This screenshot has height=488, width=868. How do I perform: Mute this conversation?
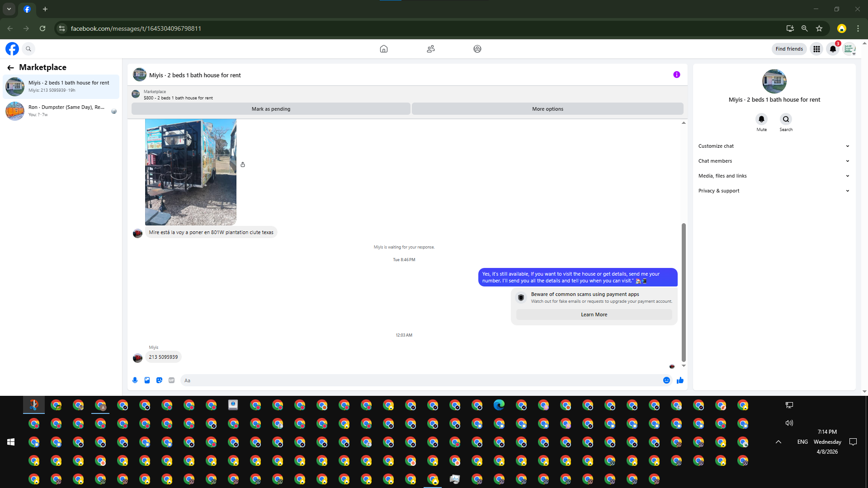[x=761, y=119]
